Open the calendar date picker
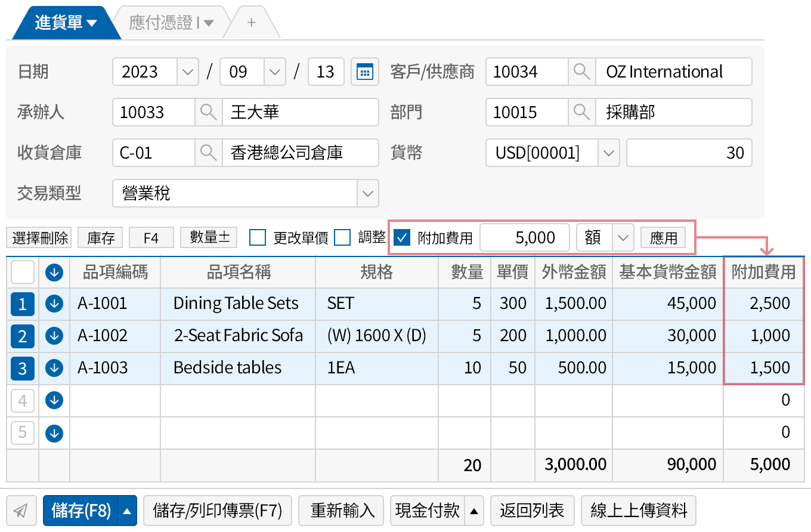The width and height of the screenshot is (811, 532). point(365,71)
